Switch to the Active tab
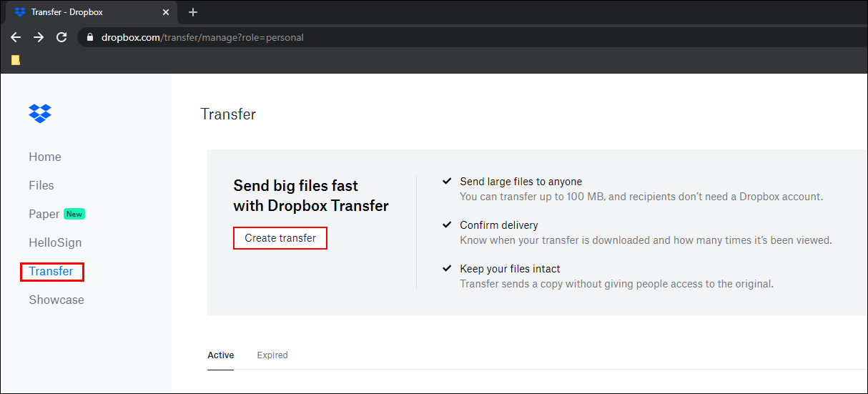868x394 pixels. click(x=221, y=355)
